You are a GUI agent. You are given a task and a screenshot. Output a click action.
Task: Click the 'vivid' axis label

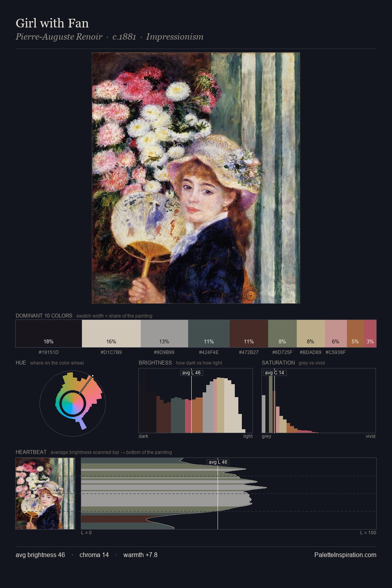(x=370, y=436)
